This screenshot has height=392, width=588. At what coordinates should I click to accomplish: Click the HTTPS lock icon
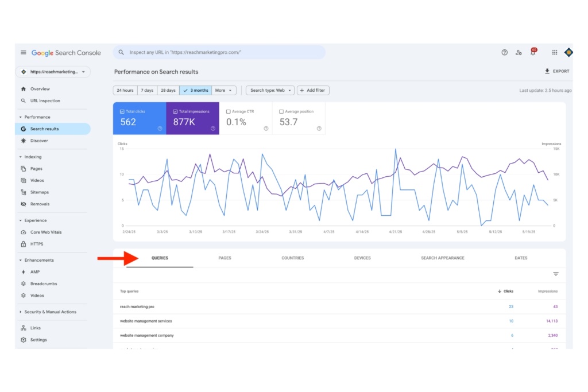(23, 244)
